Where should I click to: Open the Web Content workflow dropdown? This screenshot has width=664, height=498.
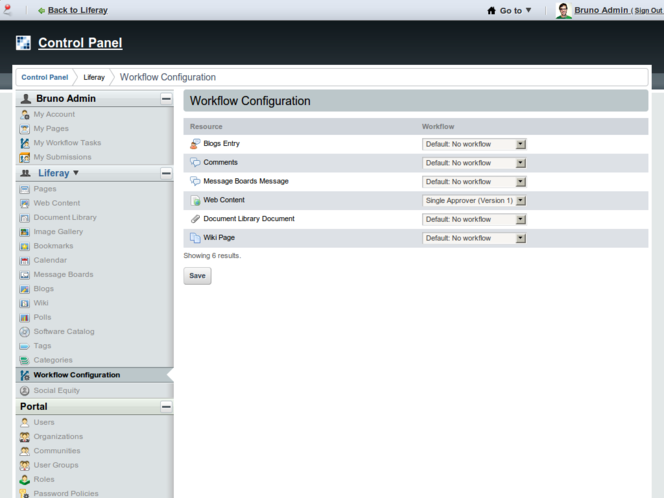[474, 201]
